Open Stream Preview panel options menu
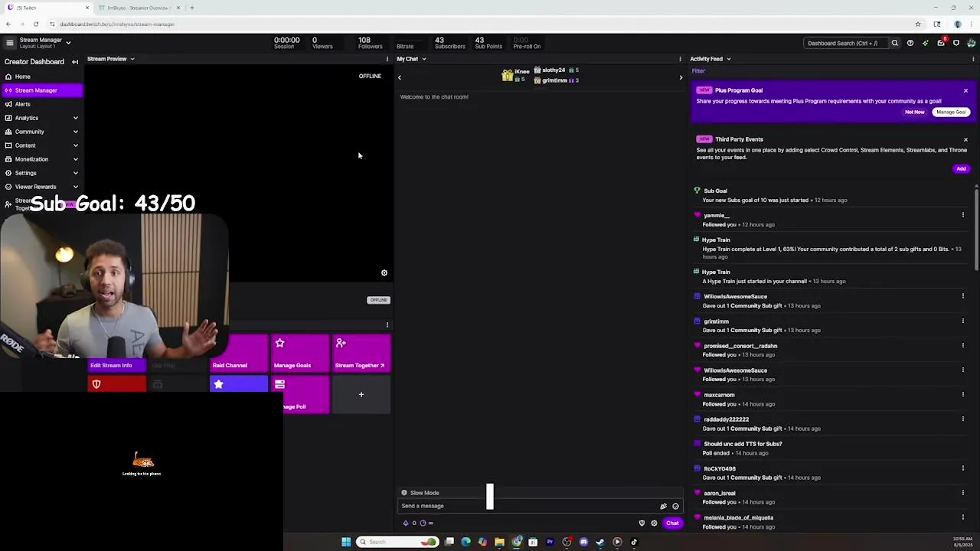This screenshot has height=551, width=980. tap(387, 59)
